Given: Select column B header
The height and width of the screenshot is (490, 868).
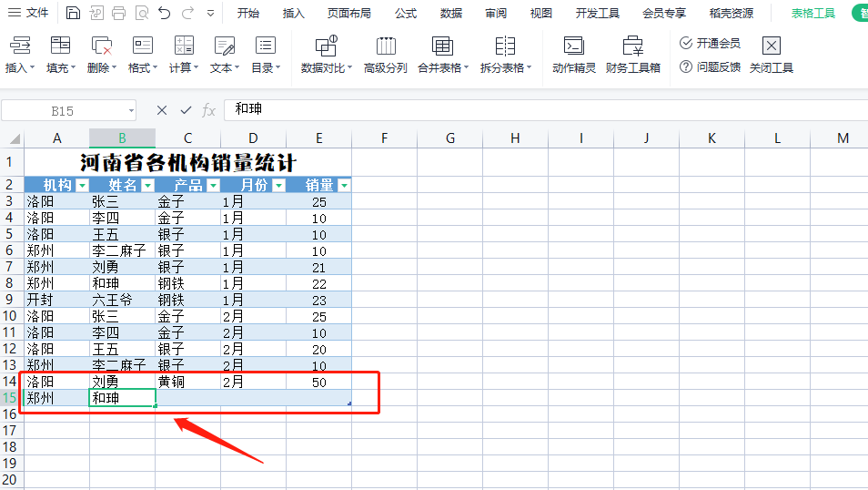Looking at the screenshot, I should [122, 138].
